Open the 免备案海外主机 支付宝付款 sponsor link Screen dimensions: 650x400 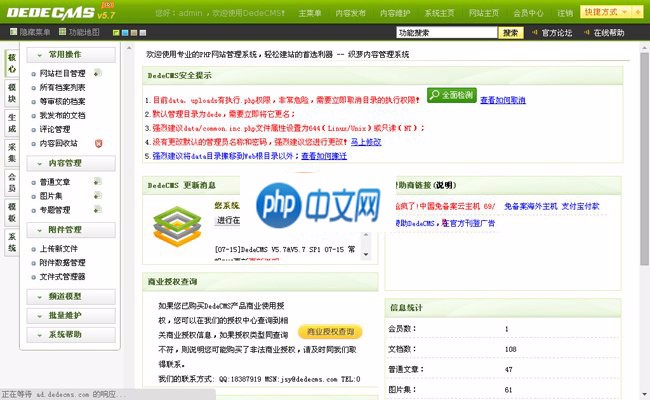click(x=551, y=206)
